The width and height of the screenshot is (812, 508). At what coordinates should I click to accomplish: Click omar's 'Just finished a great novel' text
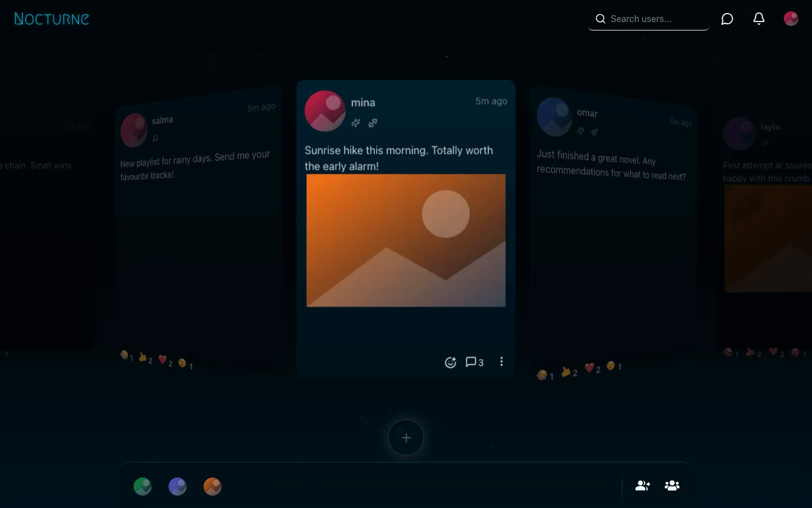pyautogui.click(x=611, y=165)
